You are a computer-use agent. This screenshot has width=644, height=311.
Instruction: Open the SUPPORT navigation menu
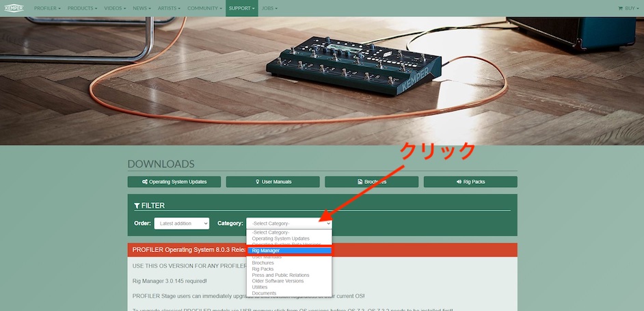point(241,8)
